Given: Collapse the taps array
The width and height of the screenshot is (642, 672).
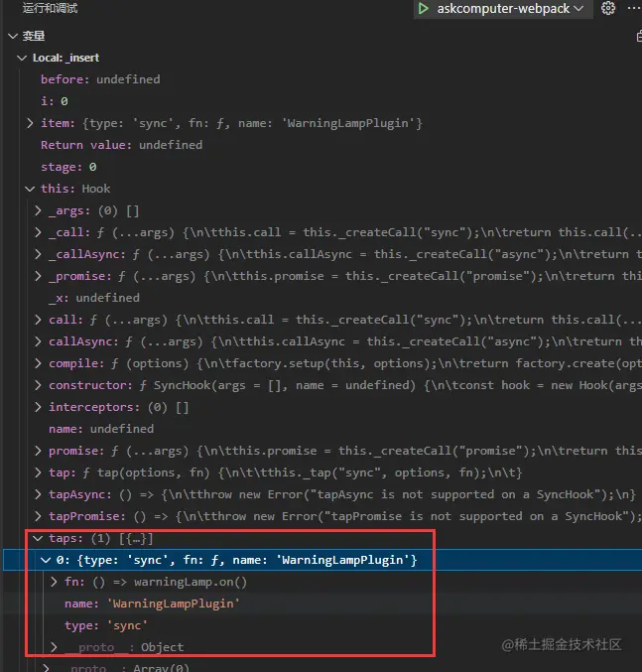Looking at the screenshot, I should (38, 538).
